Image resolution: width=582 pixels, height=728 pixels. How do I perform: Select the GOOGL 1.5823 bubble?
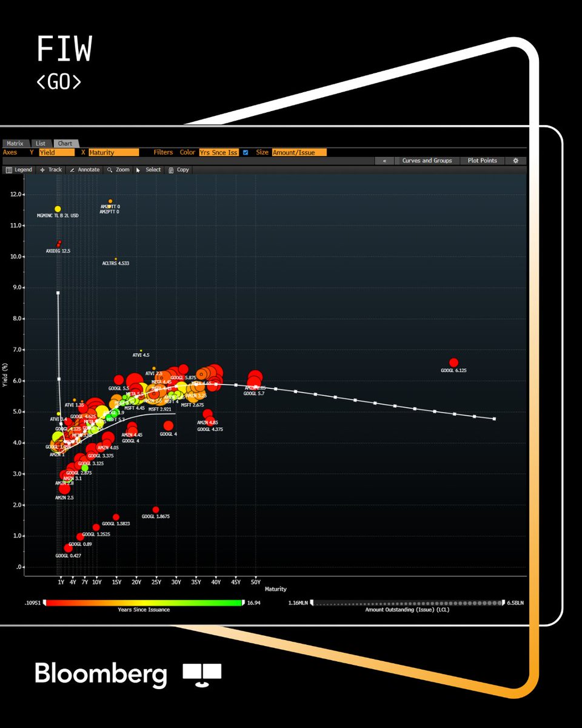coord(116,517)
